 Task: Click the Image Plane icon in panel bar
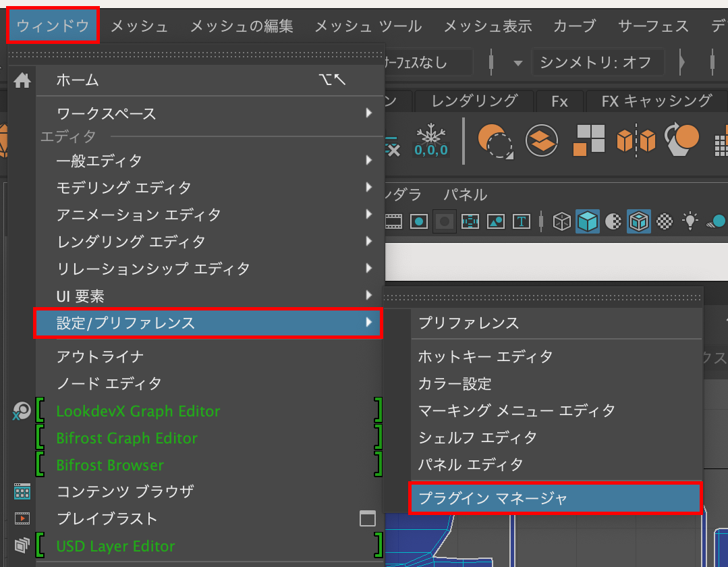click(495, 219)
